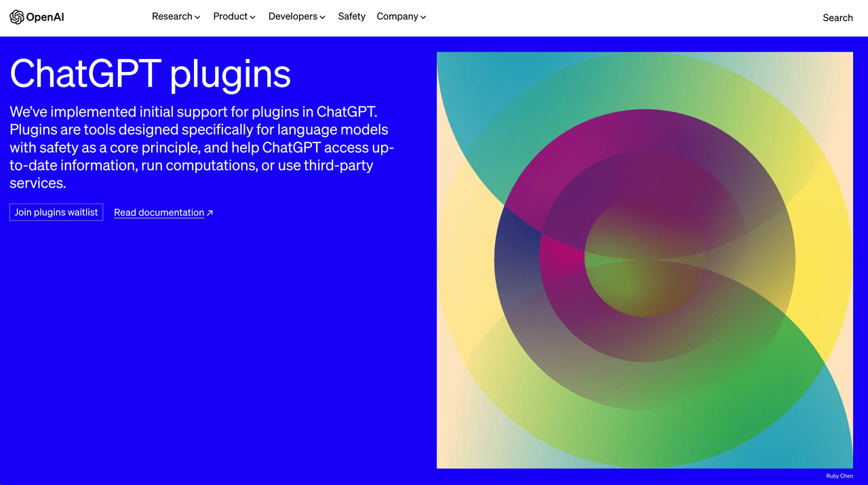Click the ChatGPT plugins heading

151,73
